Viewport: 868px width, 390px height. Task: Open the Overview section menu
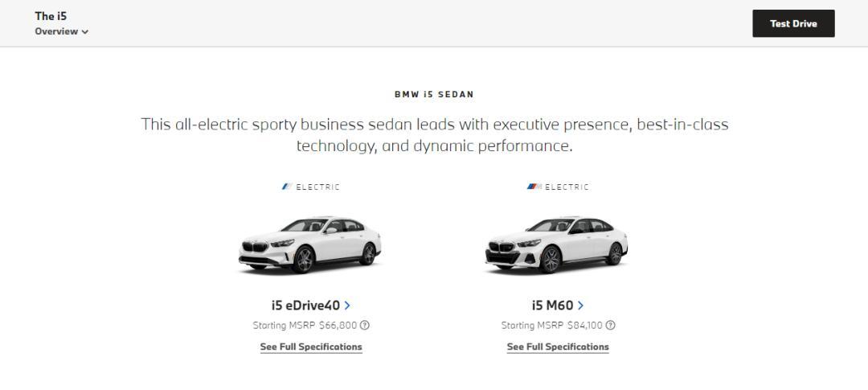pyautogui.click(x=61, y=31)
